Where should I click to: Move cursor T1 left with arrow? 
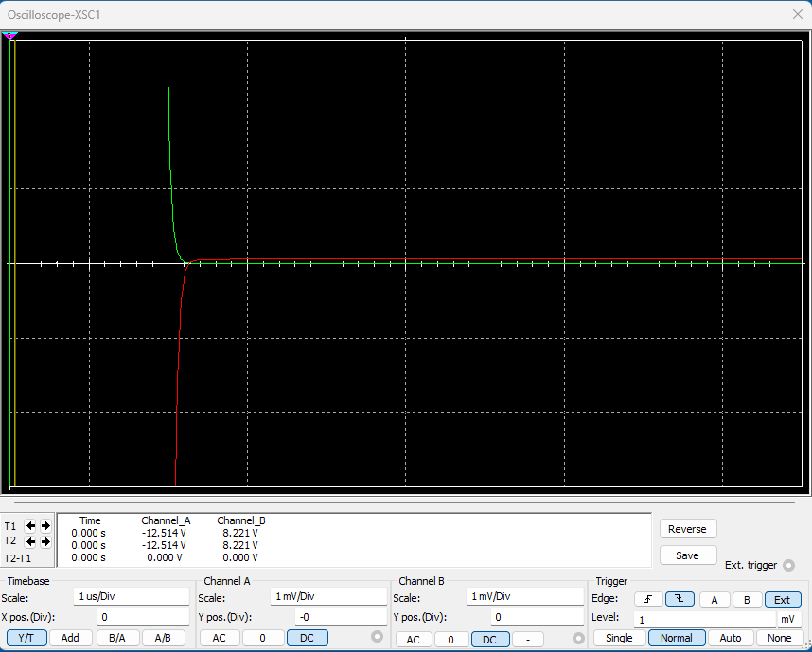pos(30,525)
